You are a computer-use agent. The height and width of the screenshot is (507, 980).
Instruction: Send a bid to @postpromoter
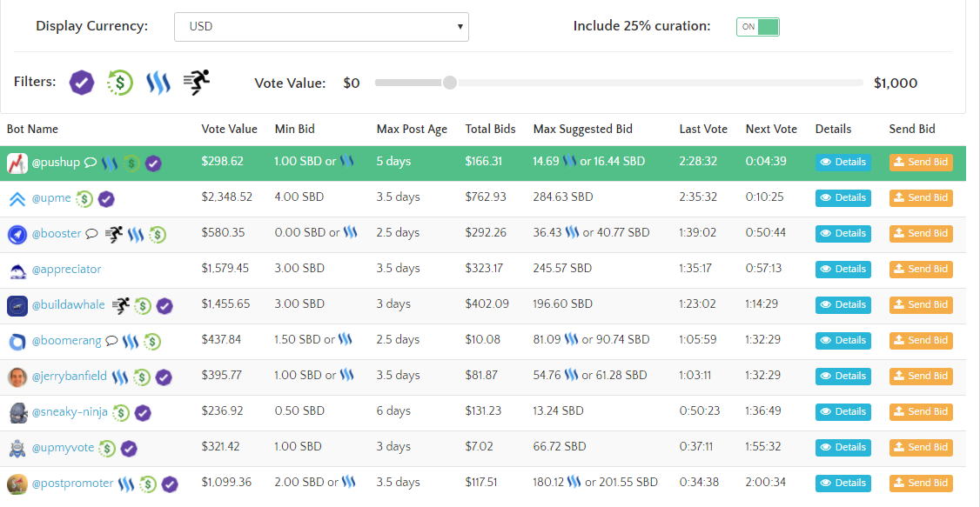921,483
